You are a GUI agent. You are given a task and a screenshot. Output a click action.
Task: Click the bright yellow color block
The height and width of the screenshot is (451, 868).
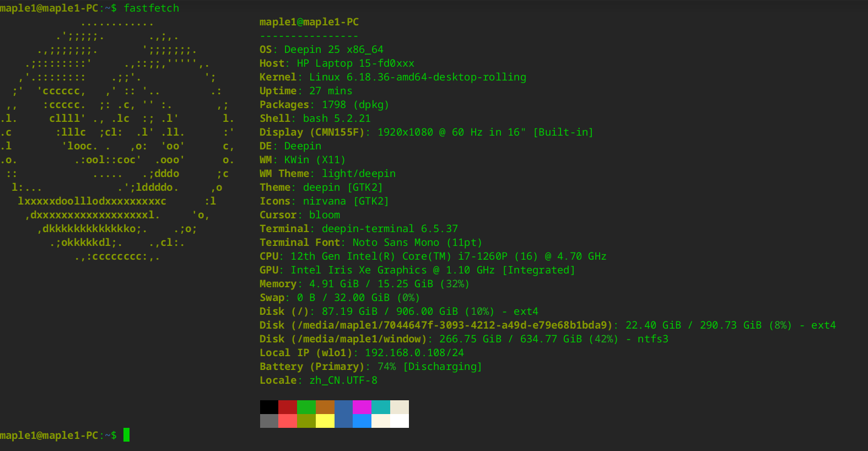[325, 421]
